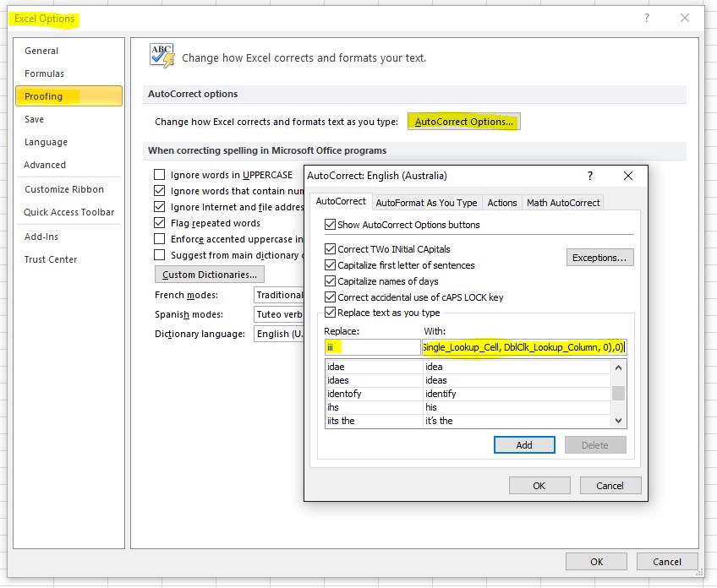
Task: Click the AutoCorrect dialog help question mark
Action: (x=589, y=176)
